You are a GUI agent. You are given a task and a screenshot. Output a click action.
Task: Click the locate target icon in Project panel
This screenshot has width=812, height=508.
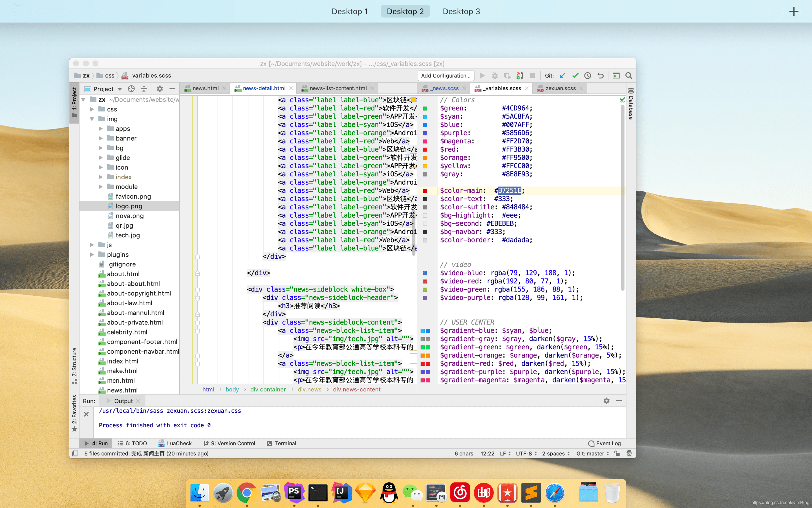(131, 89)
